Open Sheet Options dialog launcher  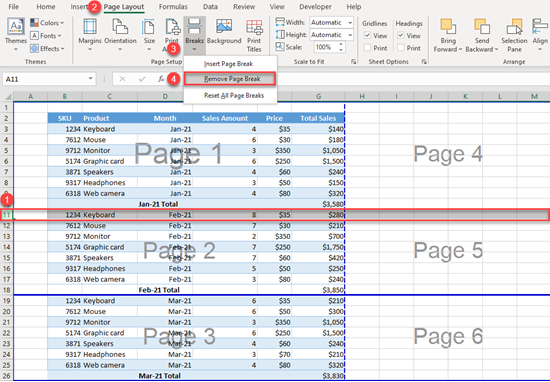pos(424,62)
